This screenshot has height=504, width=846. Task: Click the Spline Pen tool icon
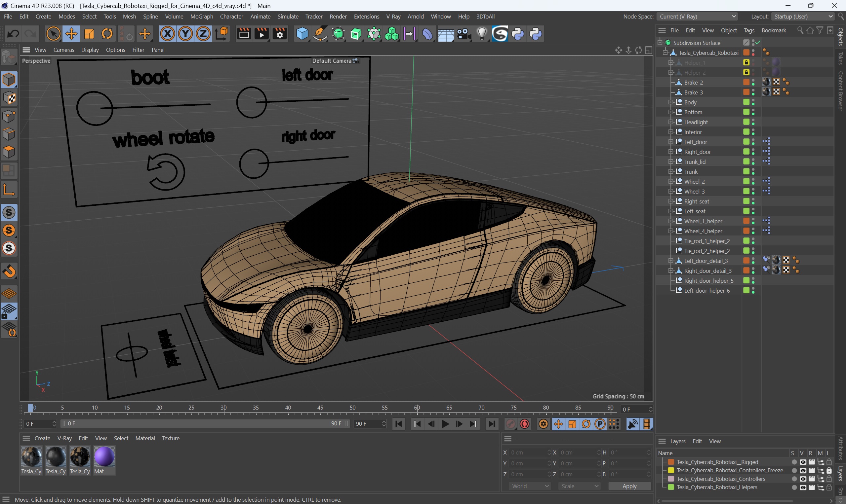(320, 34)
